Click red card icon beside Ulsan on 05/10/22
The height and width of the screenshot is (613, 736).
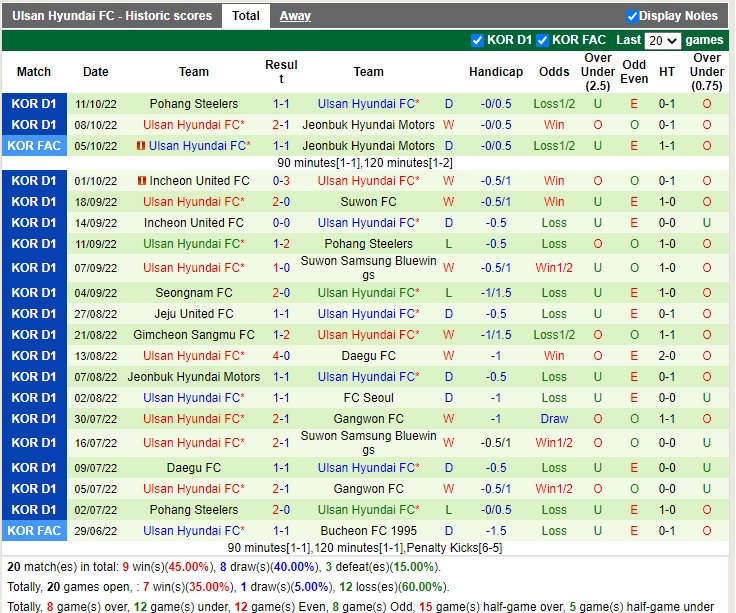[140, 146]
